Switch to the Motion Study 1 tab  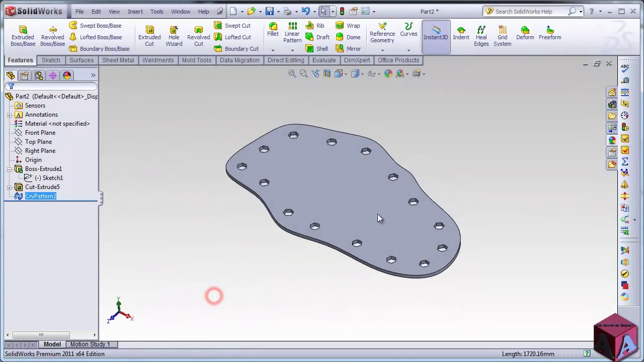pos(90,344)
